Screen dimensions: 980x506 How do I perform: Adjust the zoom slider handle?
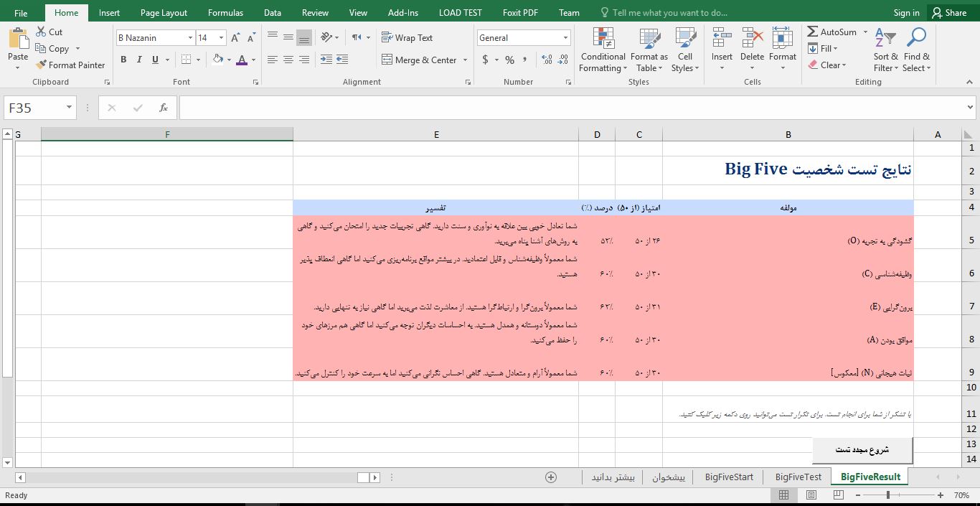[x=887, y=495]
